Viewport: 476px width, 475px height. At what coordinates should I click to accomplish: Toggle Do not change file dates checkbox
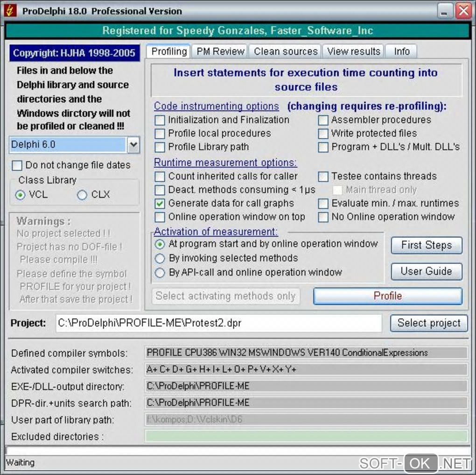[17, 166]
